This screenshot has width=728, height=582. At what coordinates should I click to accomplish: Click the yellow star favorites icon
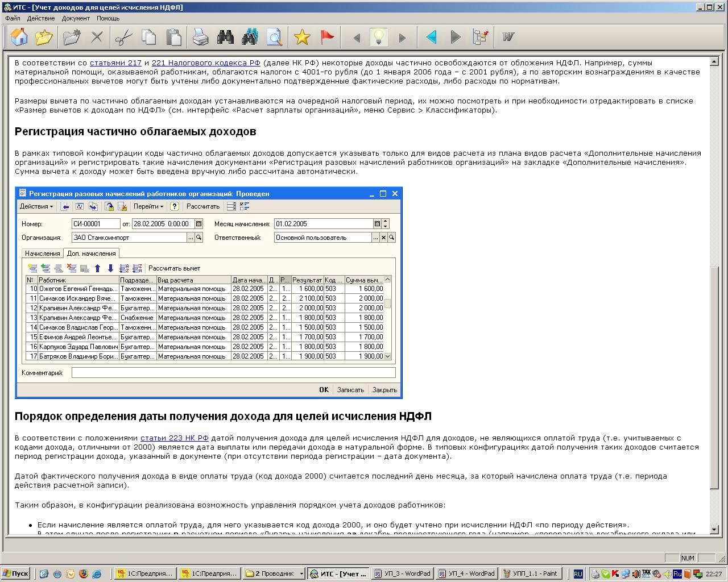[x=302, y=38]
